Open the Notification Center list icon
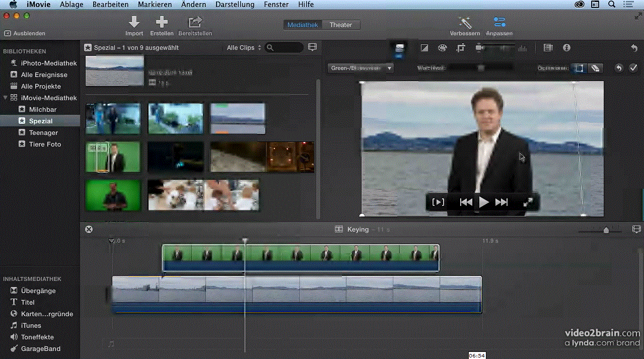 pyautogui.click(x=627, y=5)
